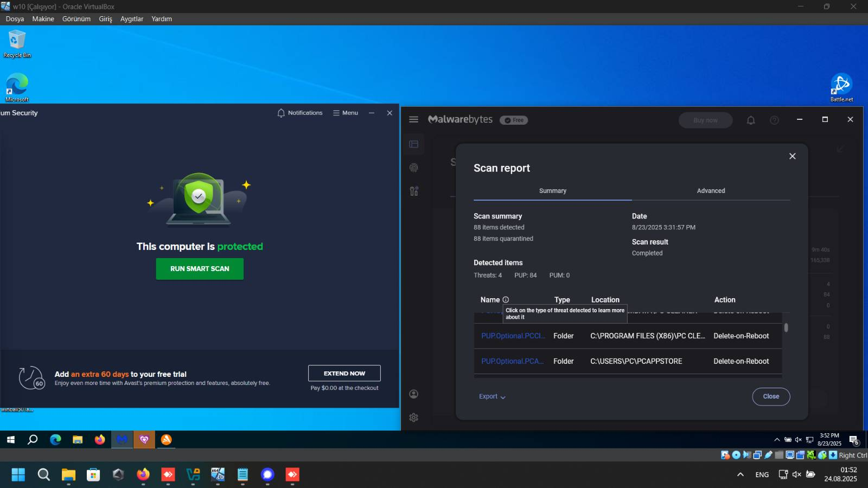Show hidden icons in guest tray

(777, 440)
